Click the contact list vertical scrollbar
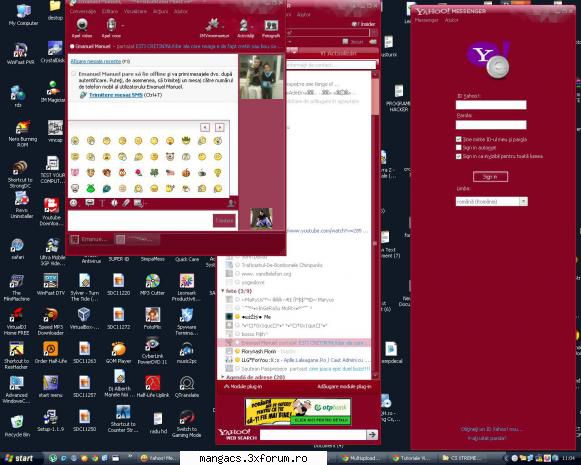 pos(375,225)
